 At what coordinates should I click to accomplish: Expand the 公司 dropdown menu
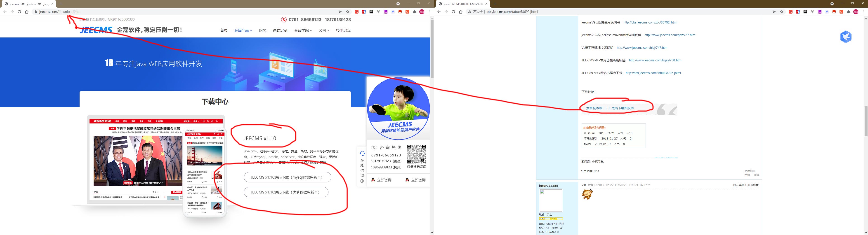point(324,30)
